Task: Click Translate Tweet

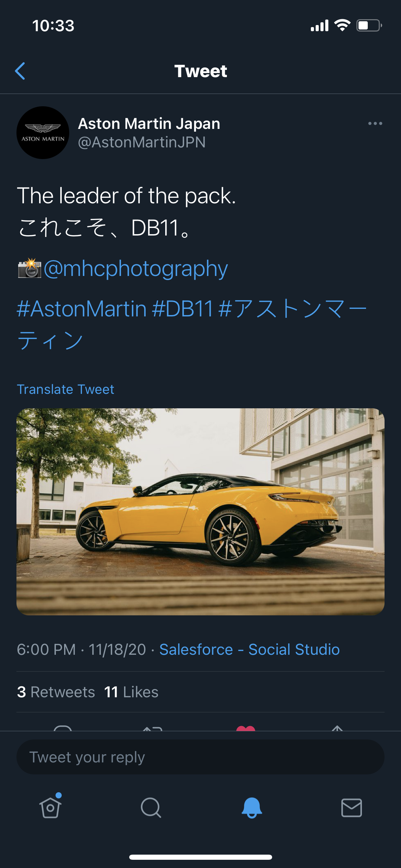Action: pos(65,389)
